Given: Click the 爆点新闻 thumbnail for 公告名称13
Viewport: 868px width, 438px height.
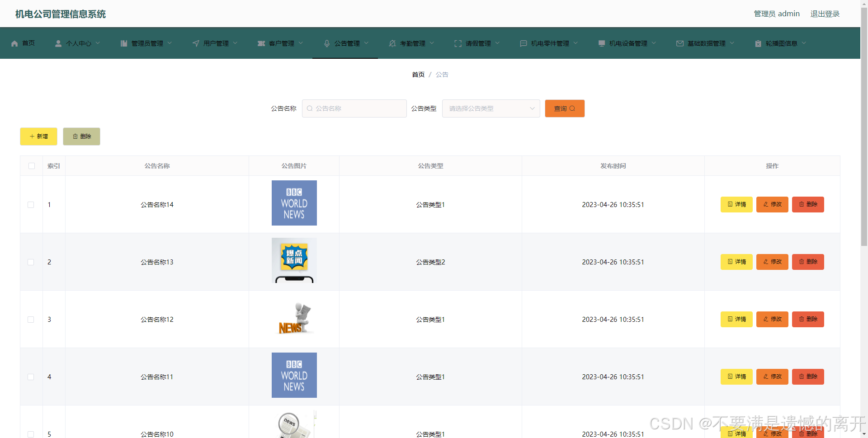Looking at the screenshot, I should coord(294,260).
